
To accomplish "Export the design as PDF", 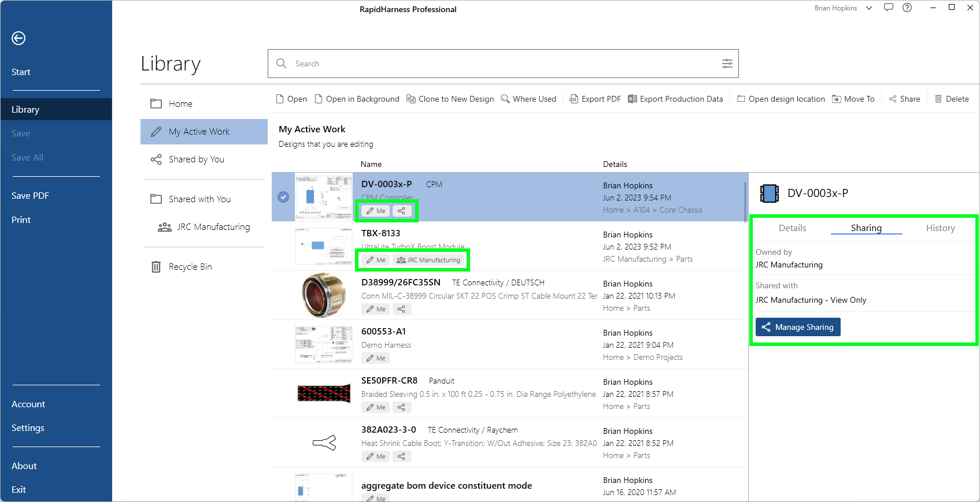I will (596, 99).
